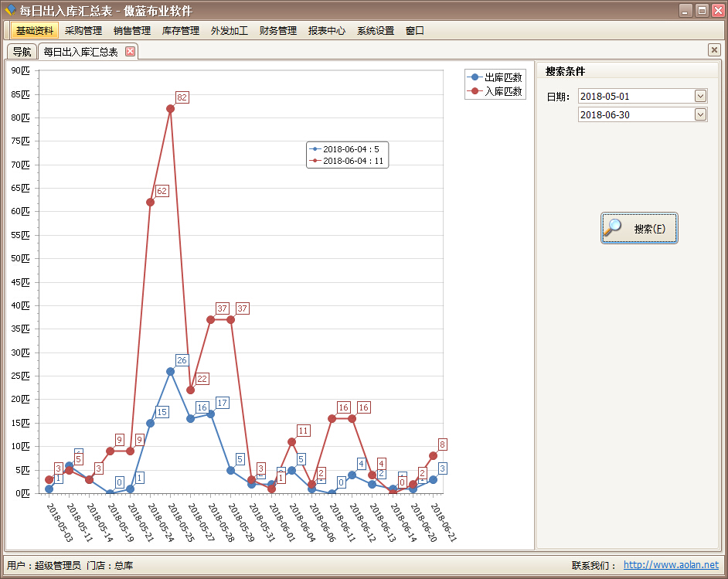Image resolution: width=728 pixels, height=579 pixels.
Task: Open the www.aolan.net link
Action: (x=671, y=565)
